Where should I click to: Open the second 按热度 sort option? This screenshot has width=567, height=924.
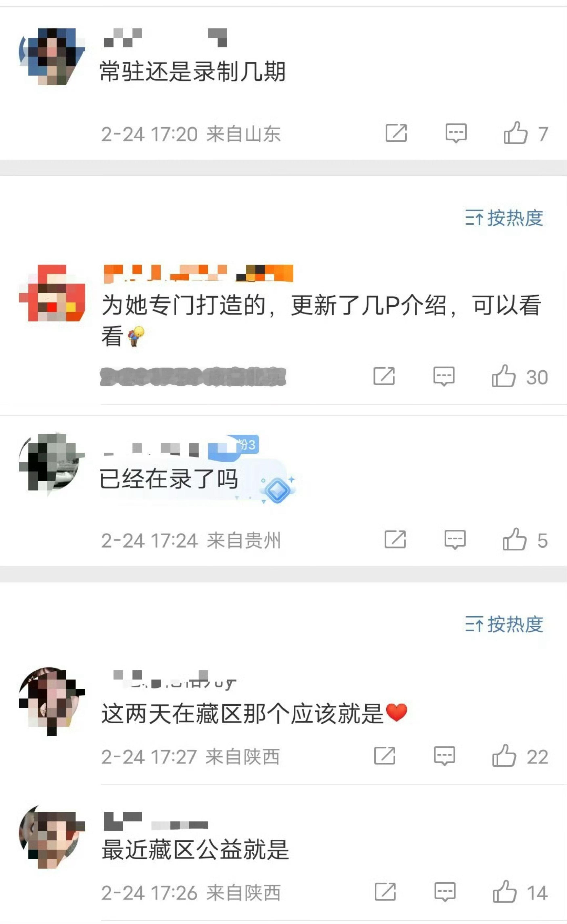click(x=504, y=624)
